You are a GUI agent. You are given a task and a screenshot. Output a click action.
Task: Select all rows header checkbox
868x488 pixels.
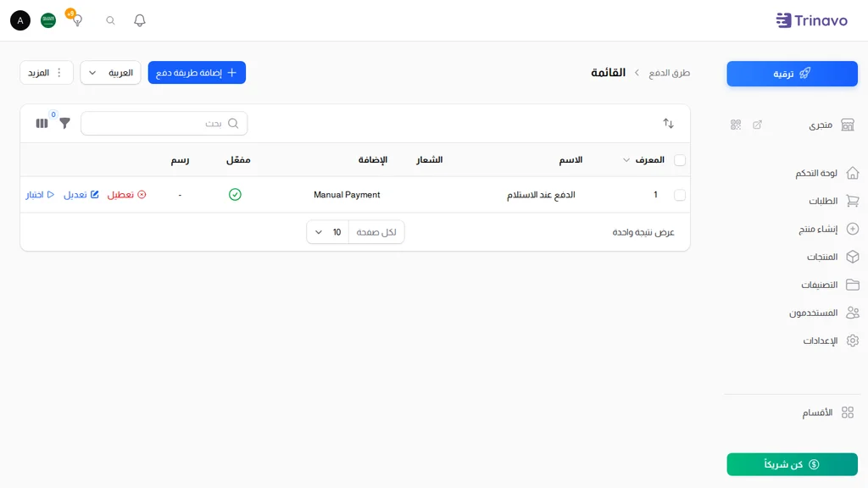(x=680, y=160)
